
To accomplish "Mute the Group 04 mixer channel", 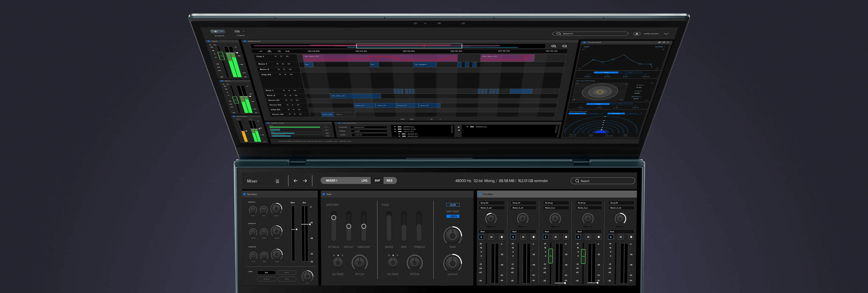I will (621, 237).
